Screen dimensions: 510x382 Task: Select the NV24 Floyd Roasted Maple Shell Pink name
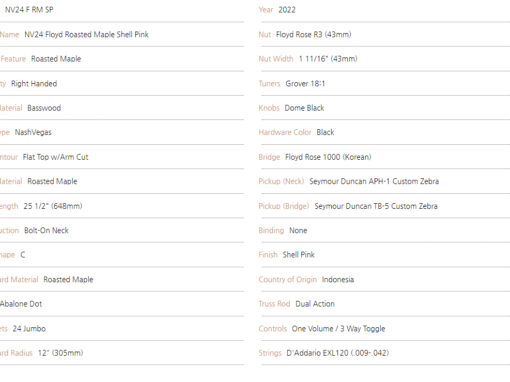(86, 34)
